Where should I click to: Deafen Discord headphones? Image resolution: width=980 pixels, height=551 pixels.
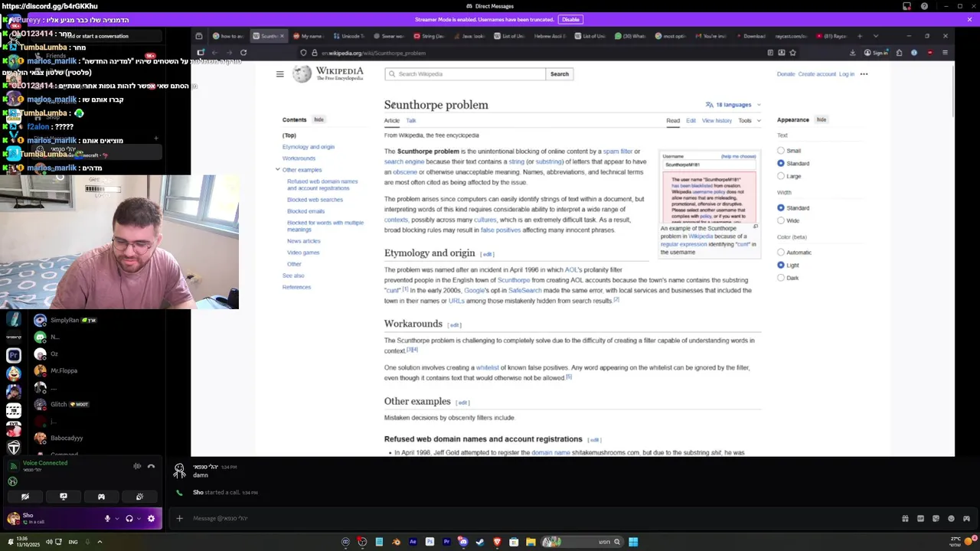point(129,518)
